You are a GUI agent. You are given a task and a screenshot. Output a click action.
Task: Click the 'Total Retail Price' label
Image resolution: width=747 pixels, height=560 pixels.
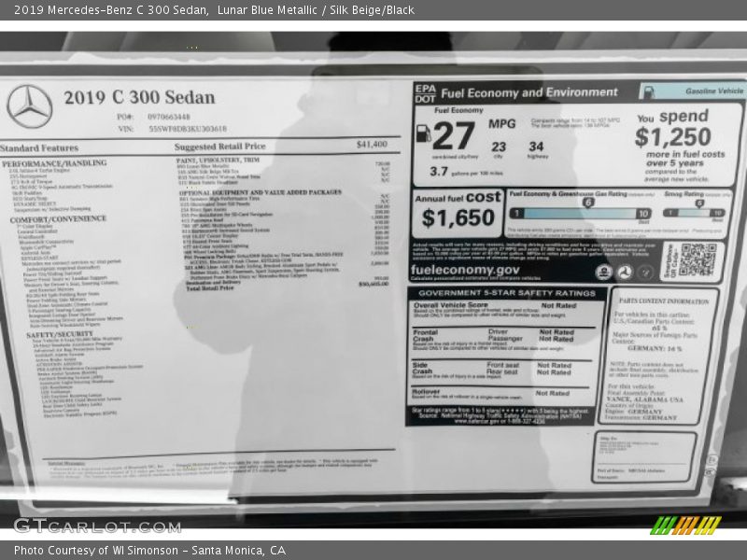[209, 288]
